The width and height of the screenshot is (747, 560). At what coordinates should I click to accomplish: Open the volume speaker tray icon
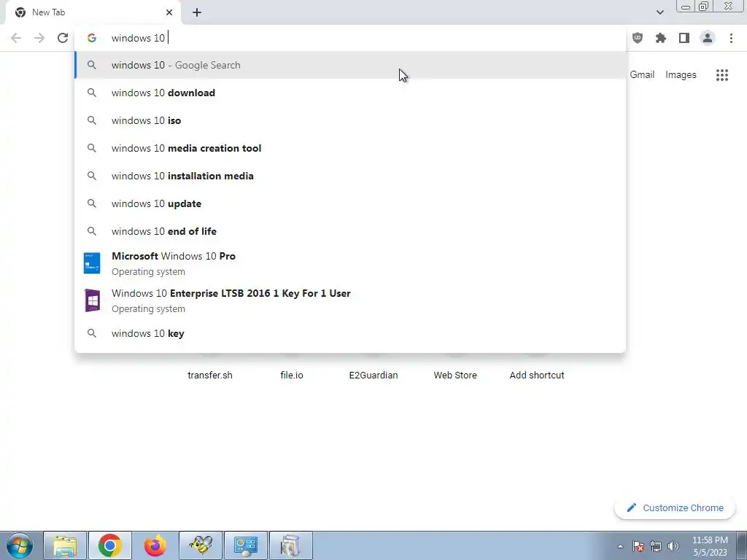pos(673,546)
